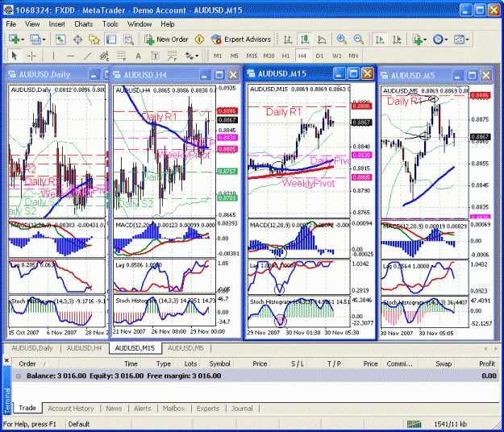Switch to AUDUSD,H4 chart tab
The width and height of the screenshot is (504, 432).
pyautogui.click(x=84, y=348)
